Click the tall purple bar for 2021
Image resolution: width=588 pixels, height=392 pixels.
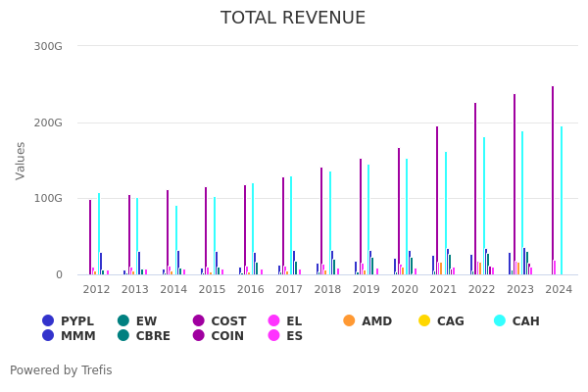click(437, 196)
